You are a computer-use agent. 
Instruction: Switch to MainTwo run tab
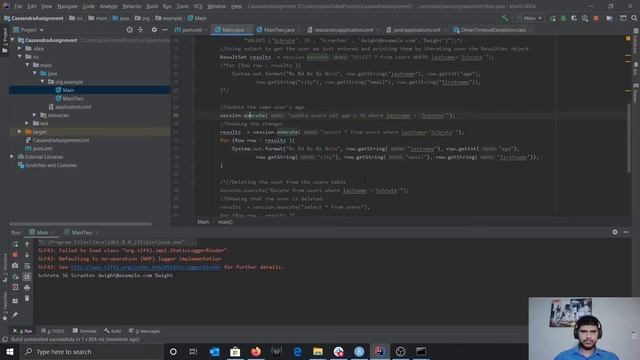tap(82, 233)
